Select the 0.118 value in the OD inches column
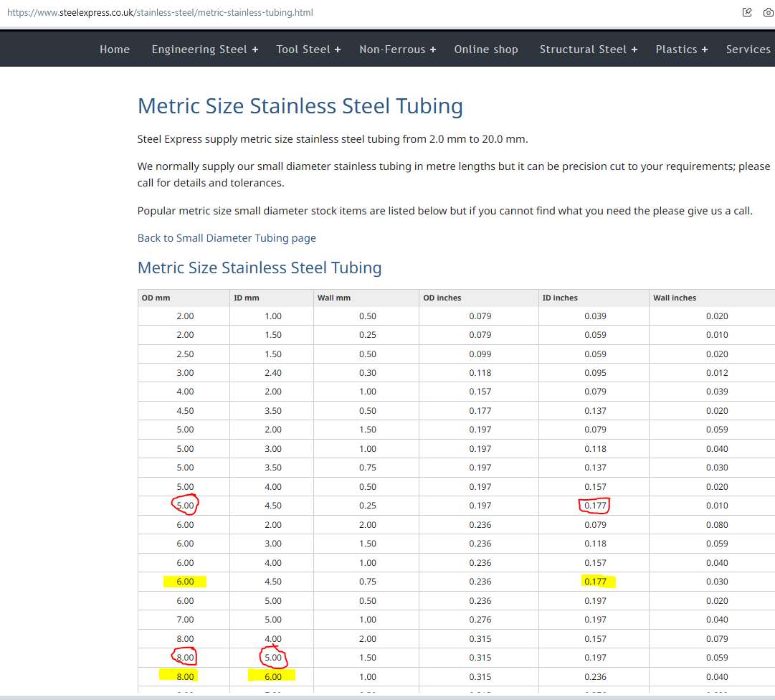 pyautogui.click(x=480, y=373)
